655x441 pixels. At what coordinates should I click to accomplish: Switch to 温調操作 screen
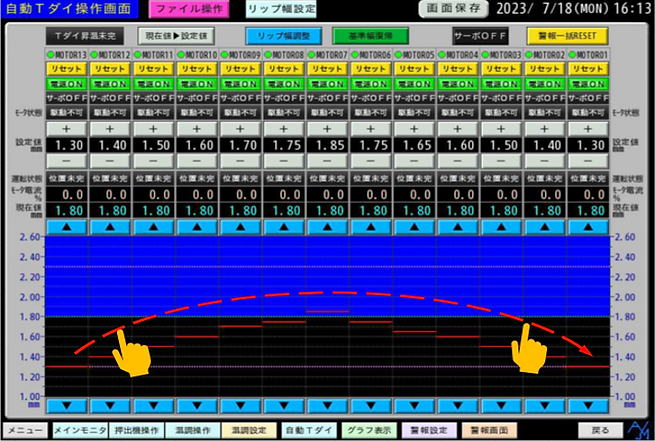pos(193,431)
